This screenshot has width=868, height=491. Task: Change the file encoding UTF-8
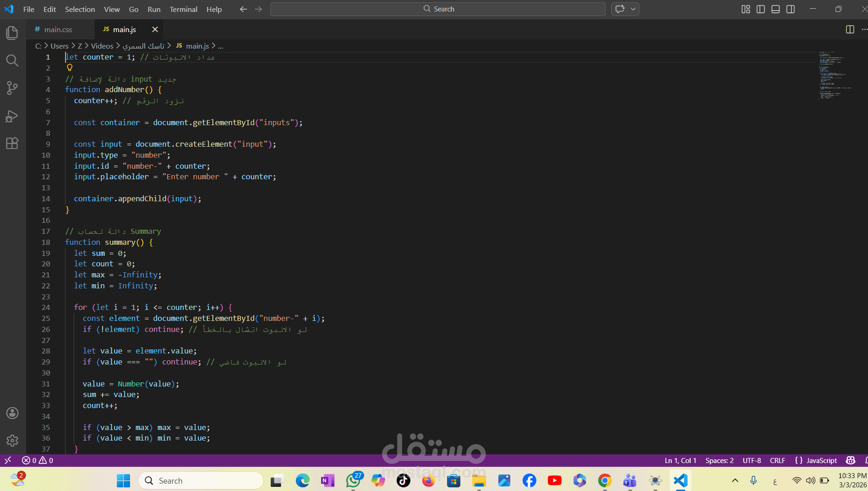(x=752, y=460)
